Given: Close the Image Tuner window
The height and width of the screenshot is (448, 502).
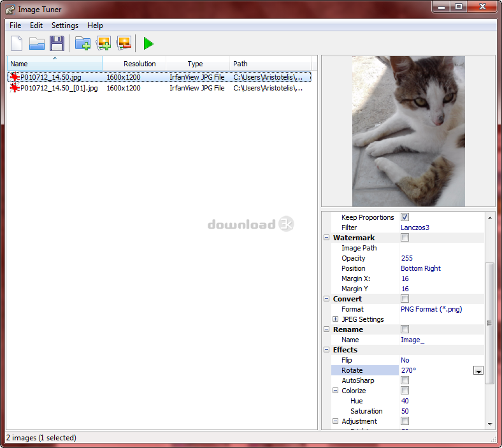Looking at the screenshot, I should [x=482, y=7].
